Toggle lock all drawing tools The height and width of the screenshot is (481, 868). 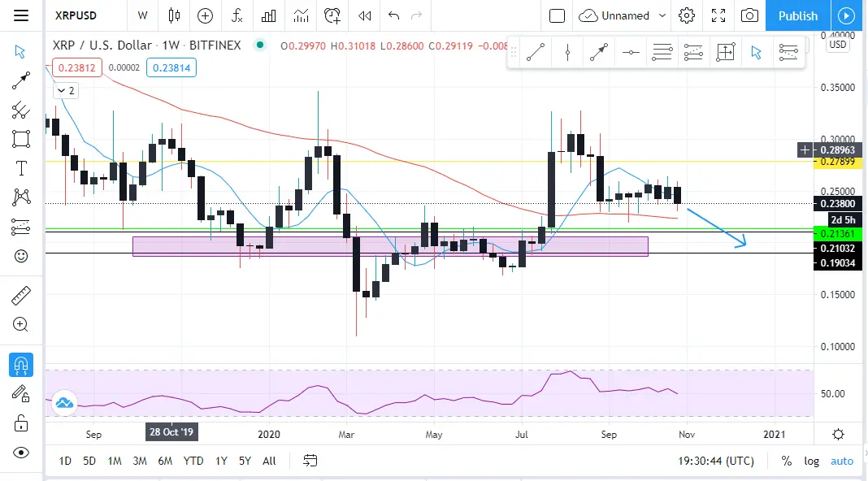click(20, 422)
